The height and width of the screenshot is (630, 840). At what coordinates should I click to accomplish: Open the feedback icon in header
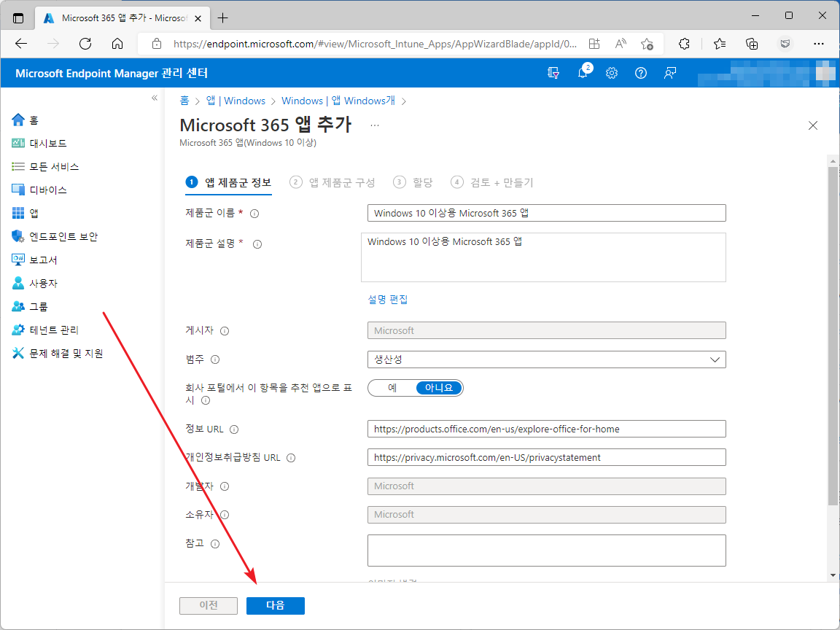669,73
